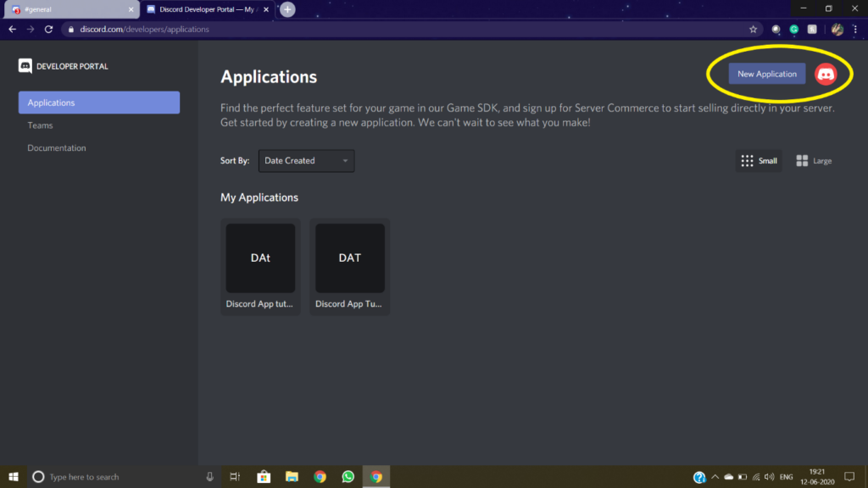Open Task View from the taskbar
Screen dimensions: 868x488
pos(235,476)
